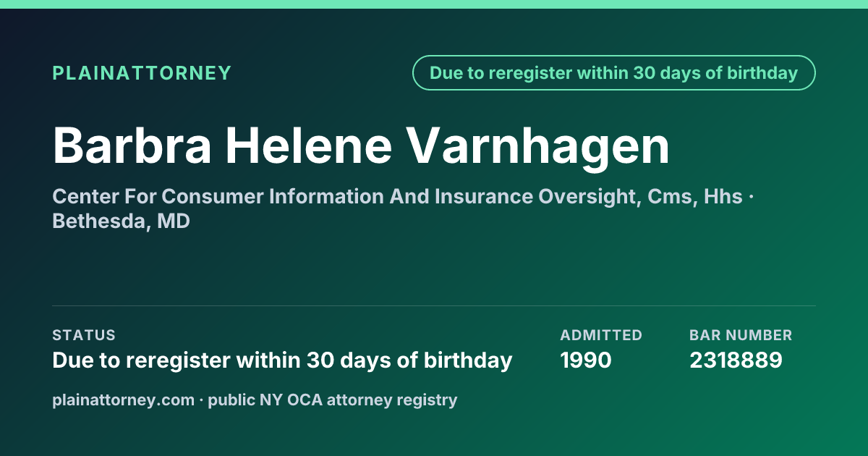Image resolution: width=868 pixels, height=456 pixels.
Task: Click the BAR NUMBER field label
Action: [x=741, y=335]
